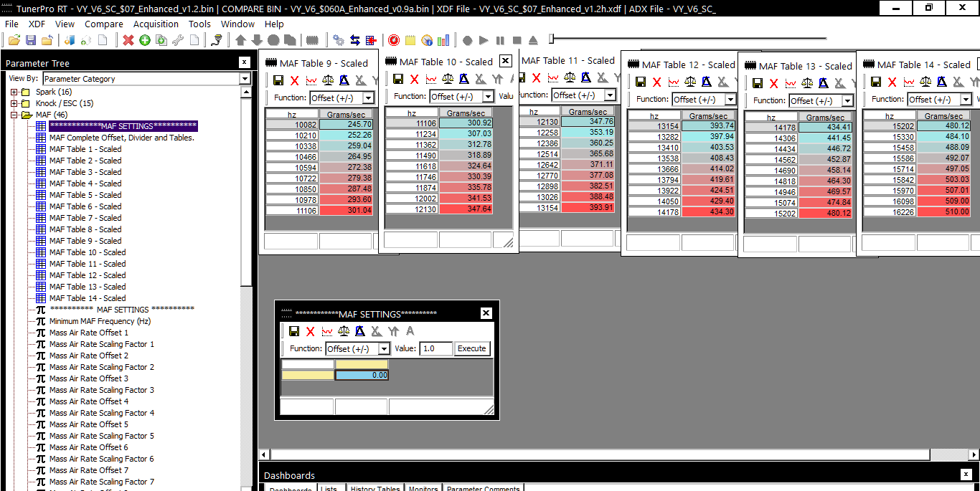Click save floppy icon in MAF SETTINGS window
980x491 pixels.
pos(294,331)
